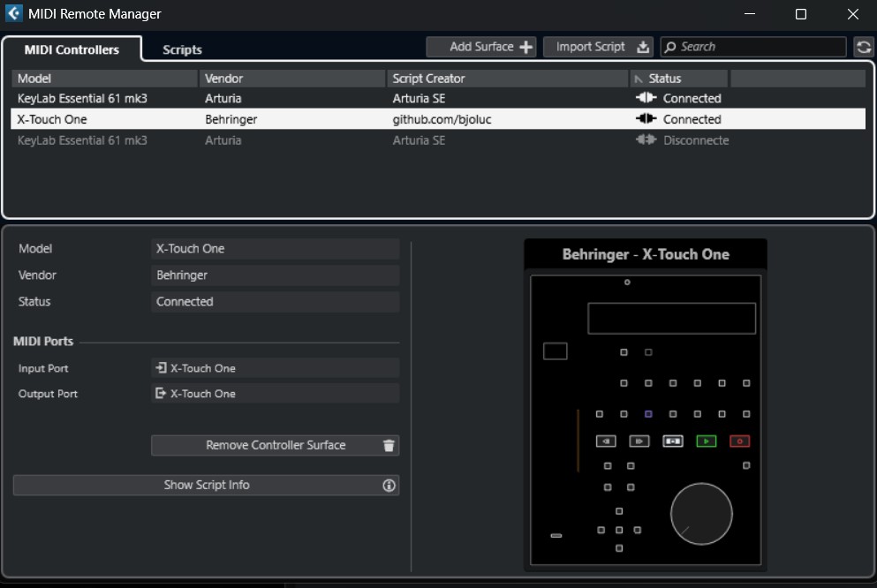Click the white stop/cycle button on the X-Touch surface

tap(673, 441)
